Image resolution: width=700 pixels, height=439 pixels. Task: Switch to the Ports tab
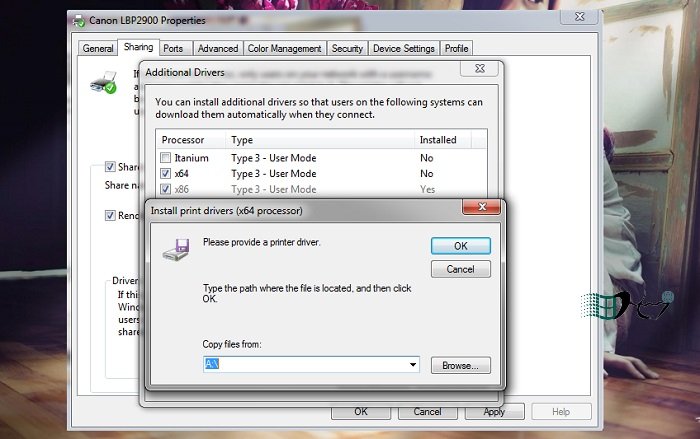coord(173,48)
